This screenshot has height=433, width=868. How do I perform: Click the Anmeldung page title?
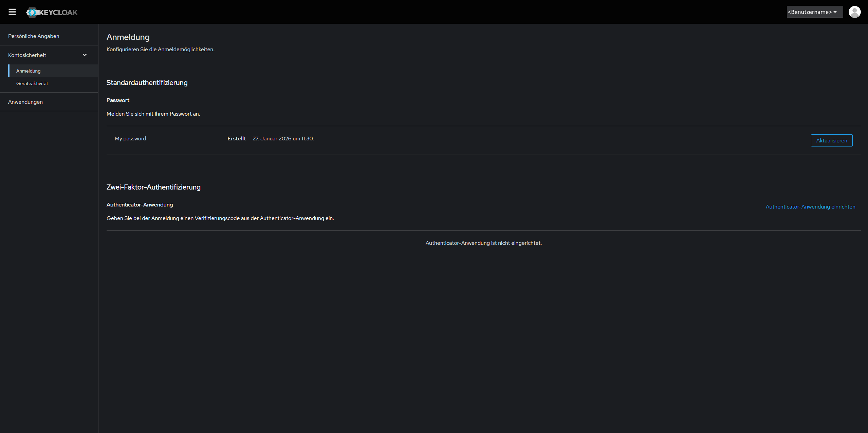pyautogui.click(x=128, y=37)
